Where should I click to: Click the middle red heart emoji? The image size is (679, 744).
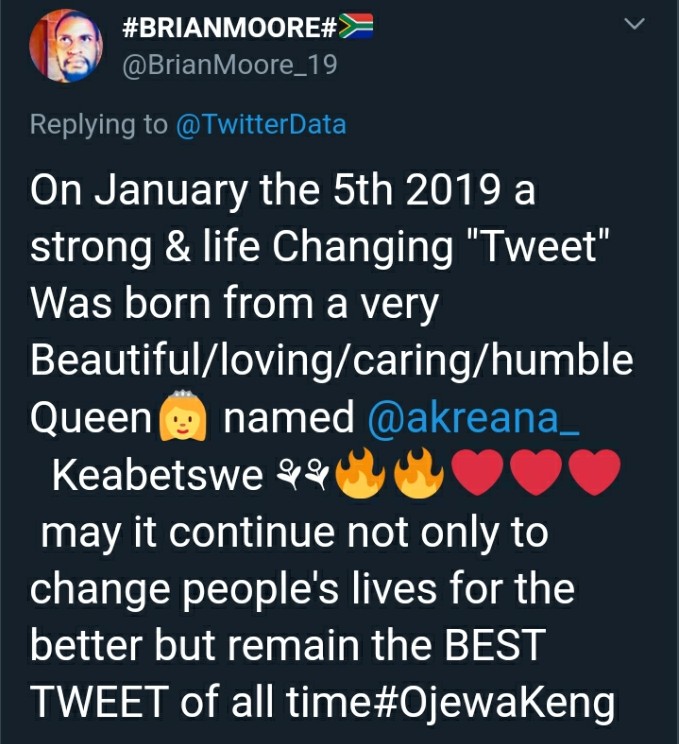[x=536, y=473]
